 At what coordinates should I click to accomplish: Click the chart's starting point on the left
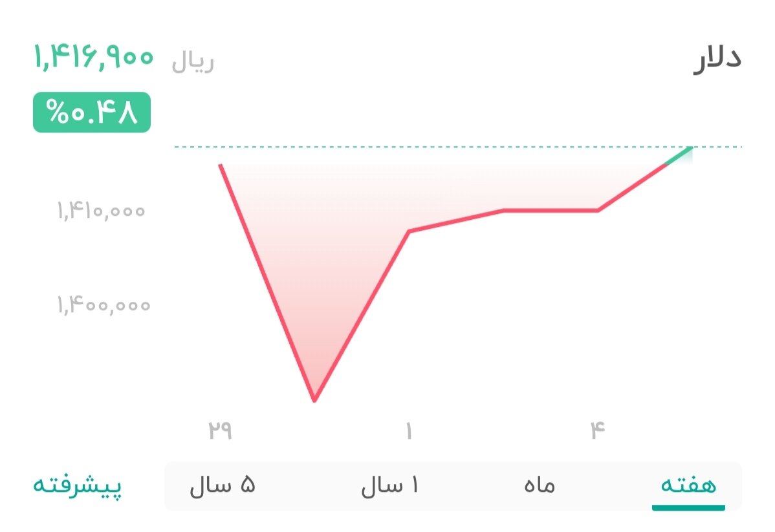point(220,164)
